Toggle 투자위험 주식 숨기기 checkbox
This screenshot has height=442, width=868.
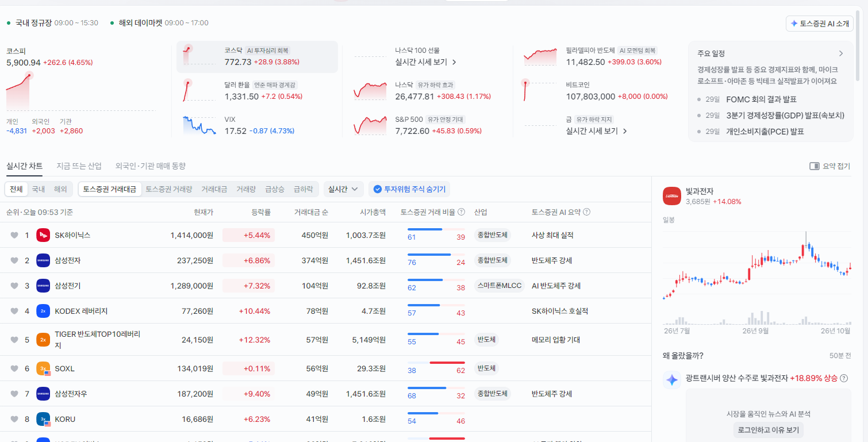pos(409,189)
